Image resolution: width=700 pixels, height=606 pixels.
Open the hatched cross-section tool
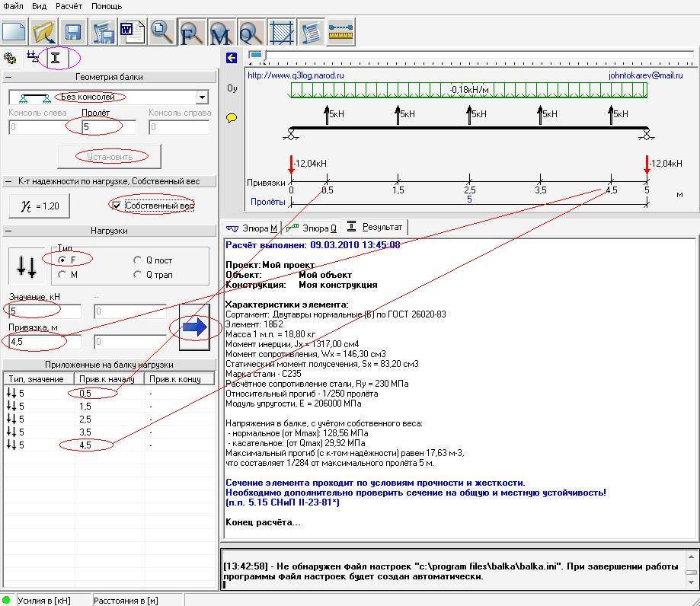[281, 32]
